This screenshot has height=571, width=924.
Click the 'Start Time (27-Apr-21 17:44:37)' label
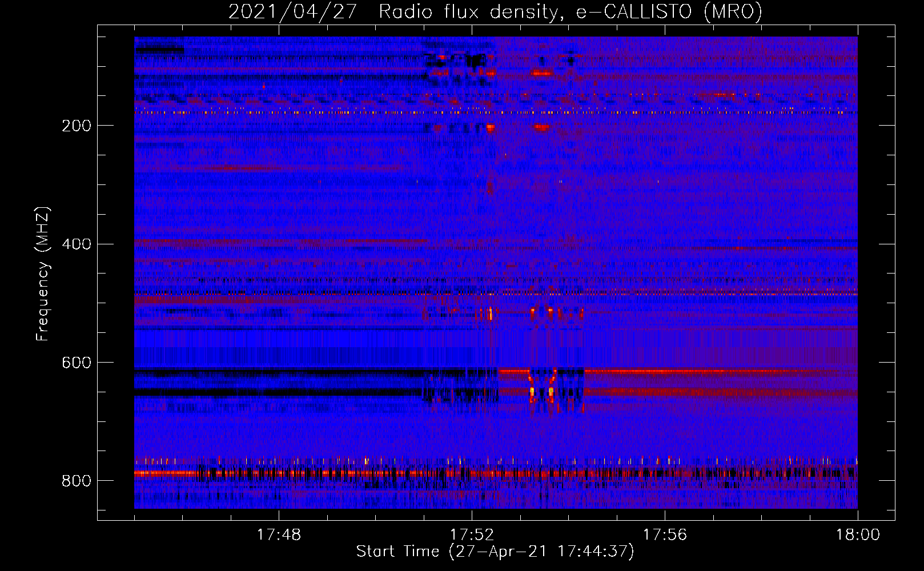coord(495,552)
